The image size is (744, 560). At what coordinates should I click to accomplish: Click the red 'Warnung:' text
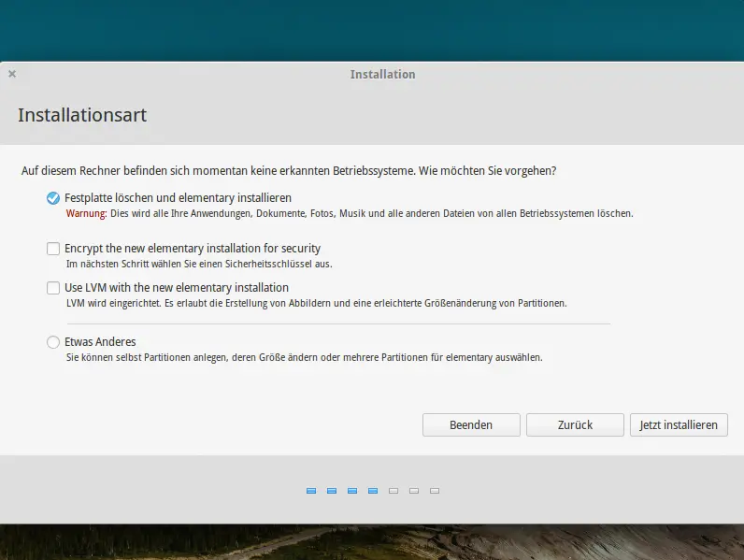[x=86, y=213]
